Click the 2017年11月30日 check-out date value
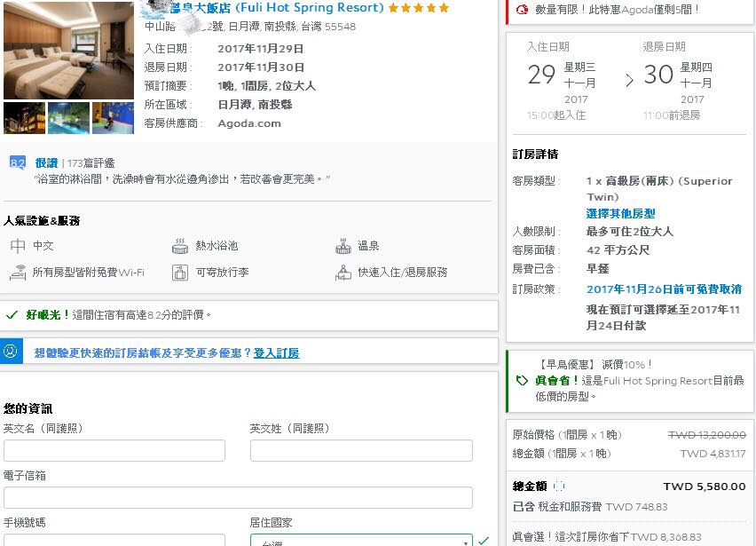The height and width of the screenshot is (546, 756). tap(261, 67)
